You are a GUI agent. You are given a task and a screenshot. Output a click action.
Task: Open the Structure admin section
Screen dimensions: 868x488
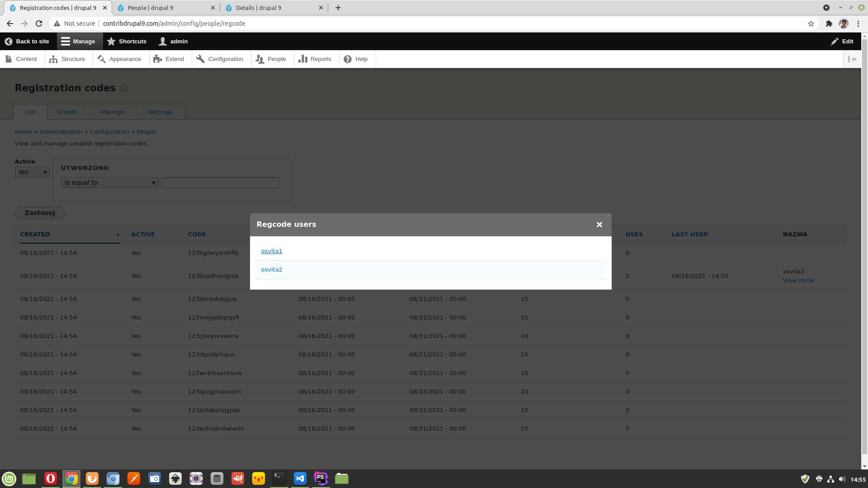(68, 59)
